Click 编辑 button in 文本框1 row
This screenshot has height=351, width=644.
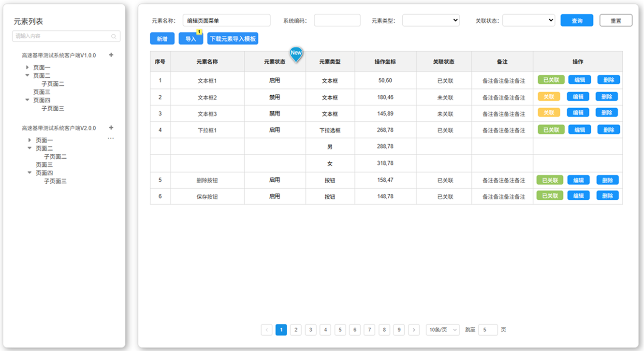[x=580, y=80]
